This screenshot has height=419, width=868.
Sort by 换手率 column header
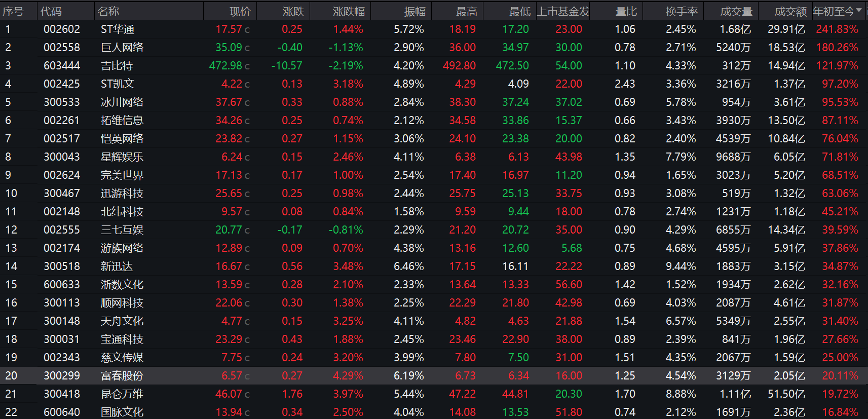coord(681,11)
